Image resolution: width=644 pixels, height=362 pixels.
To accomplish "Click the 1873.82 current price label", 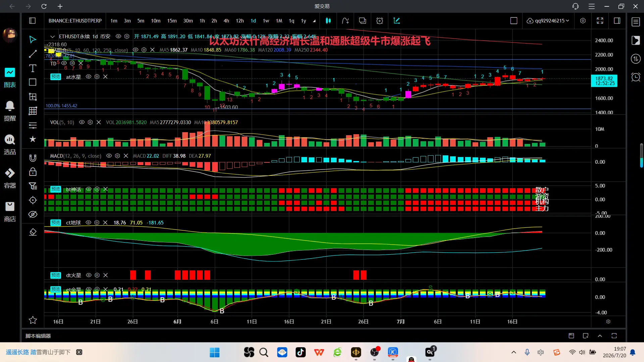I will [604, 81].
